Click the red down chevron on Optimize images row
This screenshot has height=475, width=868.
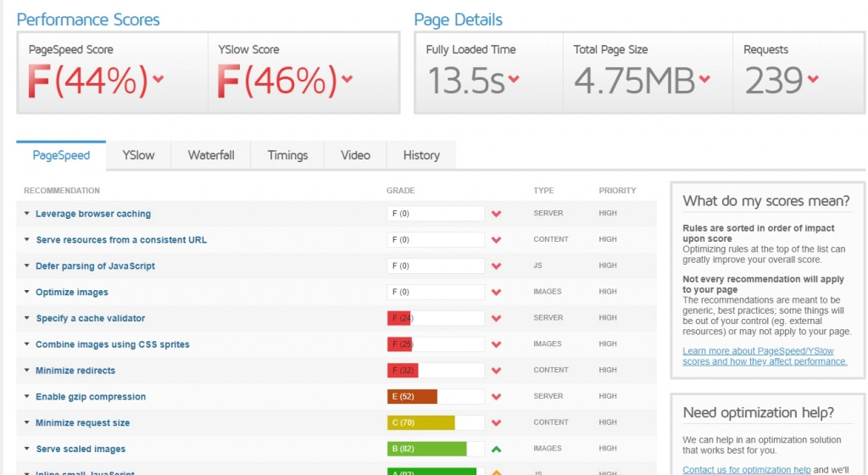point(496,292)
